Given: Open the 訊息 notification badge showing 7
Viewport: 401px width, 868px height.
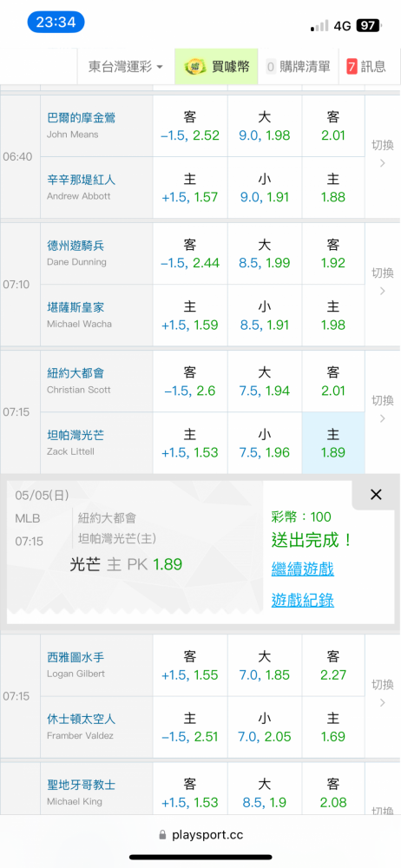Looking at the screenshot, I should 352,67.
